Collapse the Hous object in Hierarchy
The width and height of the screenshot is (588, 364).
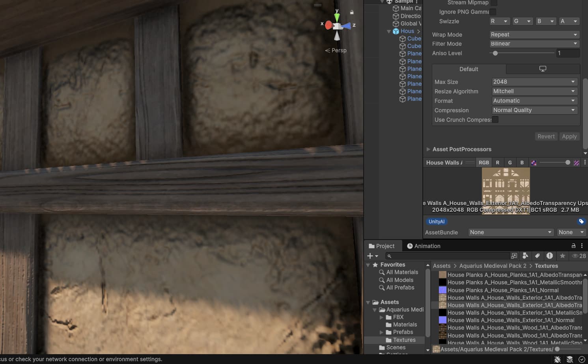pyautogui.click(x=388, y=31)
